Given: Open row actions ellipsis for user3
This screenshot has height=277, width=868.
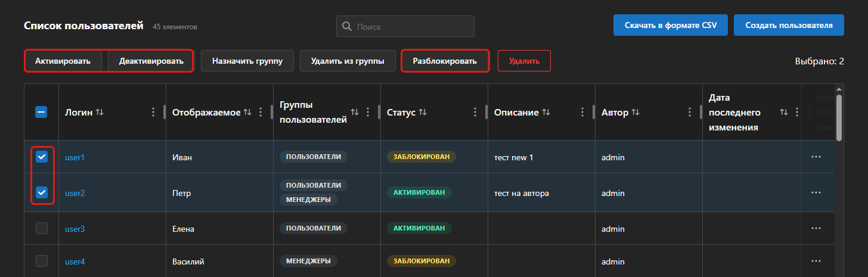Looking at the screenshot, I should (816, 228).
